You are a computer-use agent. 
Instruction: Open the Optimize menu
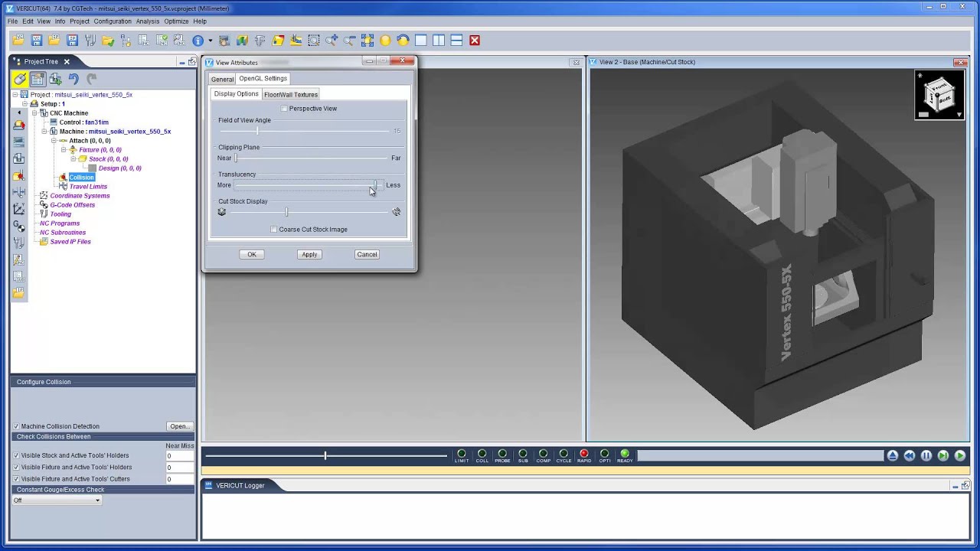tap(176, 21)
